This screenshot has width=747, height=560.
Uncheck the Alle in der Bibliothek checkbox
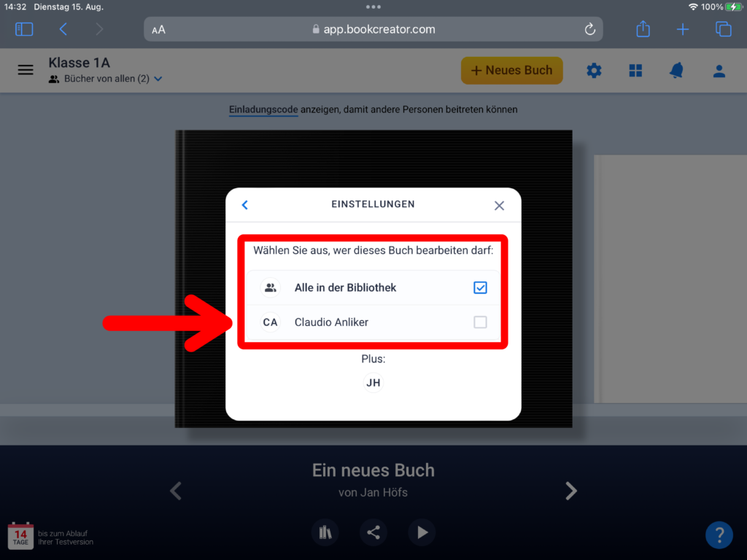pos(480,288)
